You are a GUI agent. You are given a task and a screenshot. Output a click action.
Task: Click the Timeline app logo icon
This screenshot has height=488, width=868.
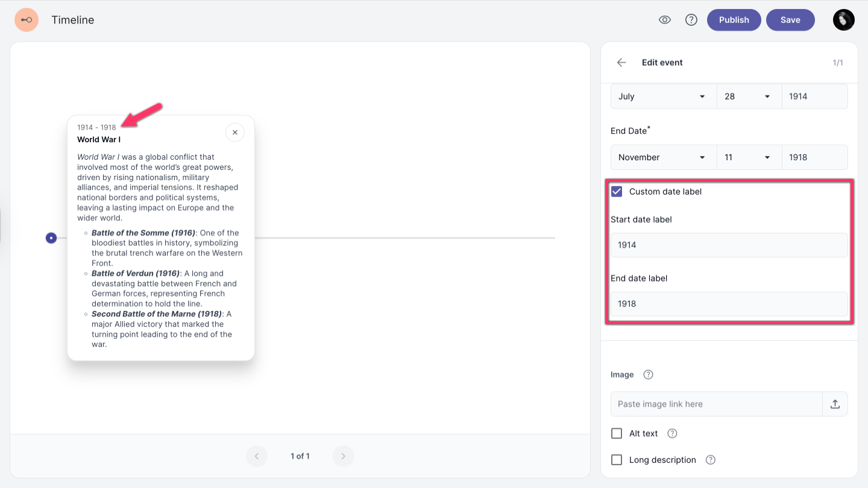(27, 20)
